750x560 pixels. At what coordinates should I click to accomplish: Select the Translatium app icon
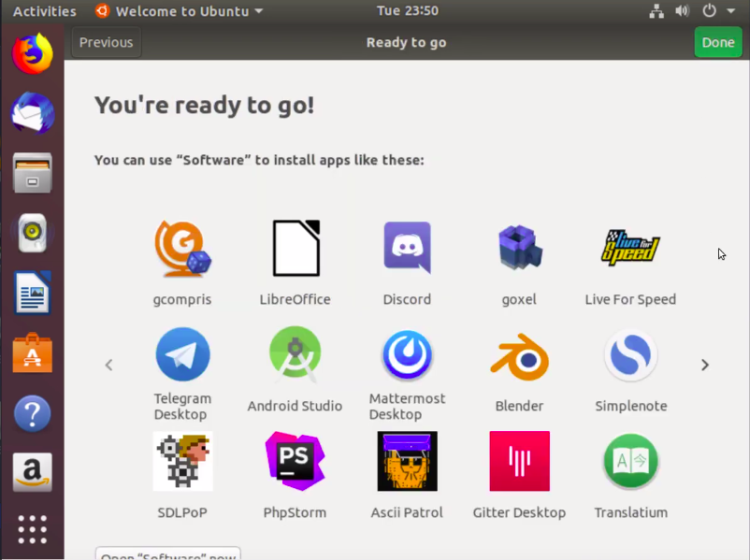pos(631,461)
